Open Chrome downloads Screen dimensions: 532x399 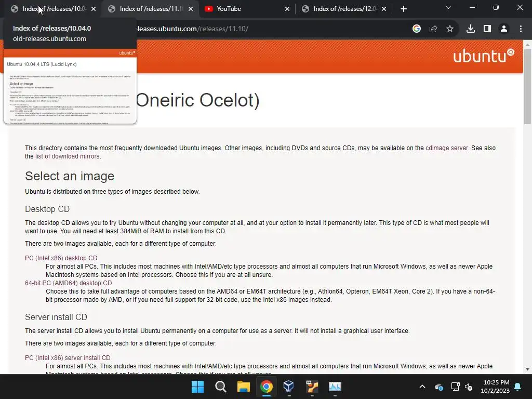tap(471, 29)
